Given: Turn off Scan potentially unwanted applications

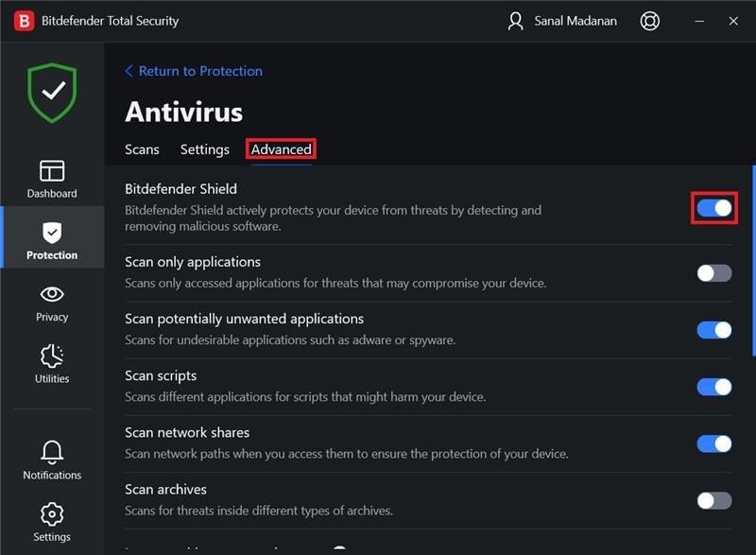Looking at the screenshot, I should coord(713,329).
